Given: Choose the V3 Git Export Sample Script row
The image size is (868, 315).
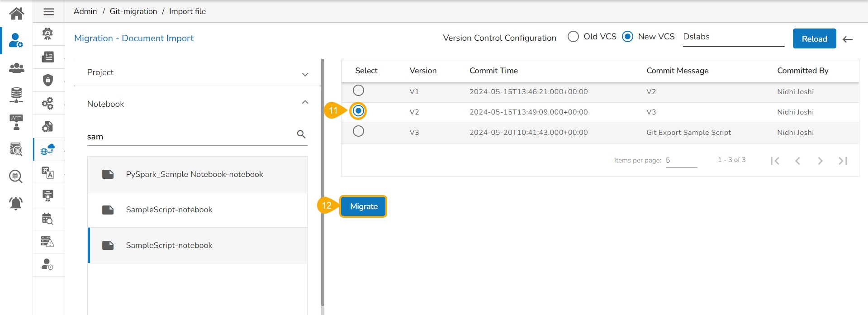Looking at the screenshot, I should [358, 131].
